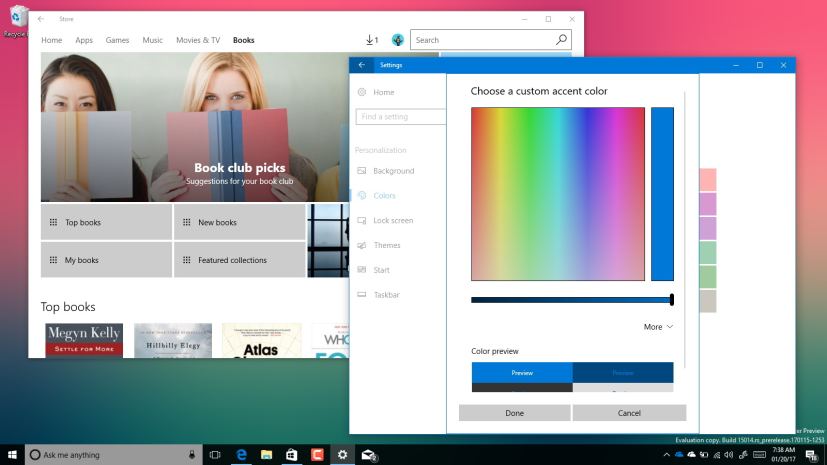Click the Colors palette icon in sidebar
The width and height of the screenshot is (827, 465).
coord(362,195)
